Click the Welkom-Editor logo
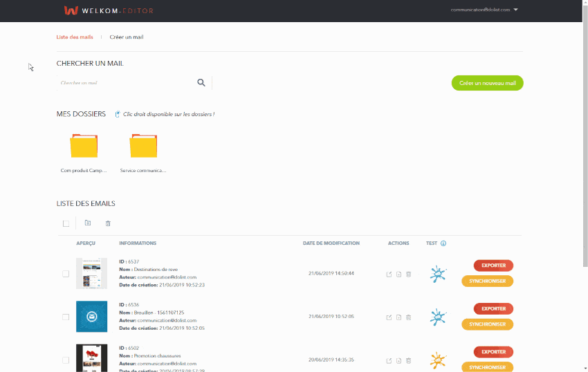This screenshot has height=372, width=588. [x=109, y=10]
